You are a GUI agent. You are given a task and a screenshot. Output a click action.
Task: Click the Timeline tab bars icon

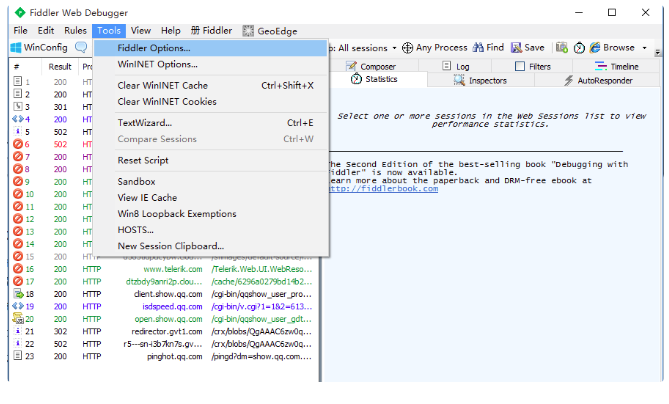(601, 66)
